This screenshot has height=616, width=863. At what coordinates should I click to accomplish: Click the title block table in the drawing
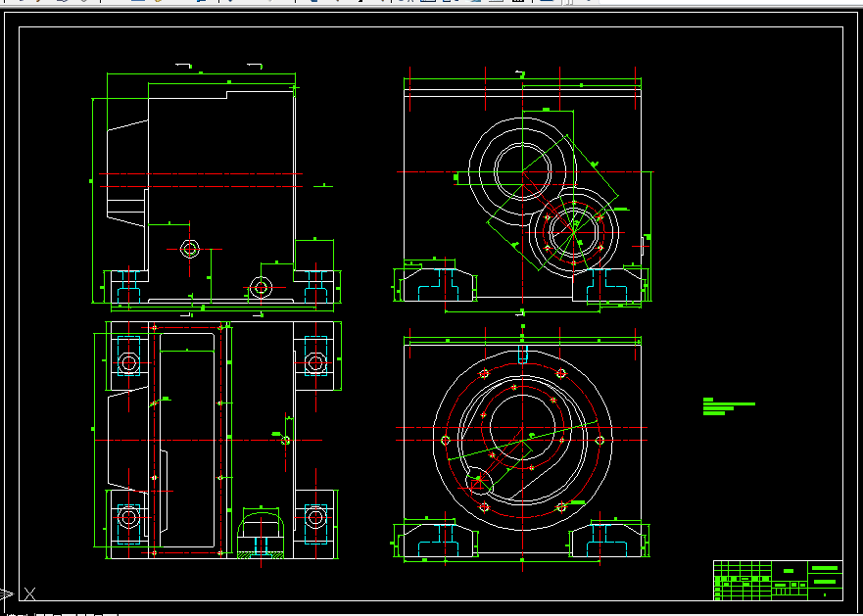(x=778, y=580)
